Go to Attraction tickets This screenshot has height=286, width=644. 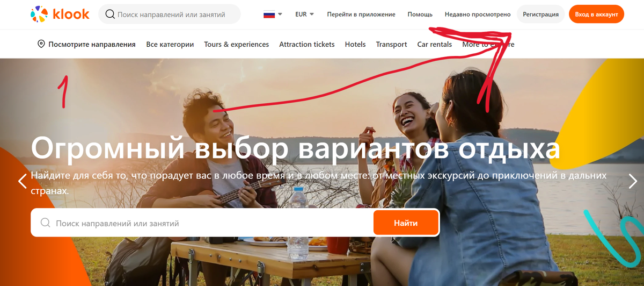(x=307, y=45)
